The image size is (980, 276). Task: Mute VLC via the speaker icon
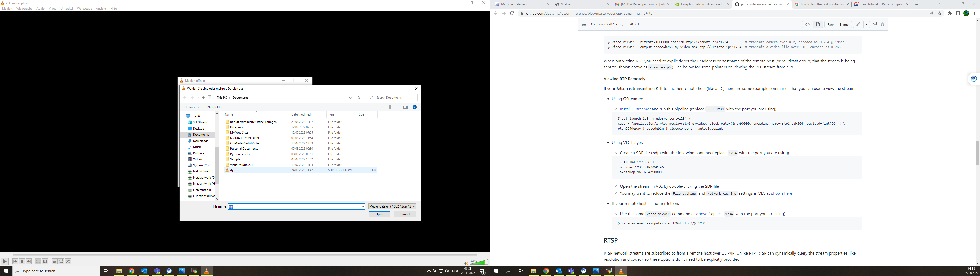click(x=466, y=263)
